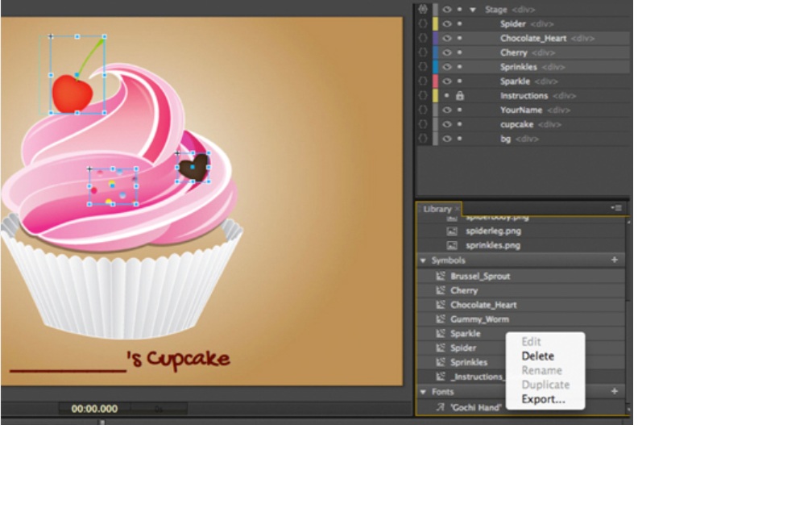Viewport: 812px width, 508px height.
Task: Click the Brussel_Sprout symbol icon in Library
Action: pos(441,276)
